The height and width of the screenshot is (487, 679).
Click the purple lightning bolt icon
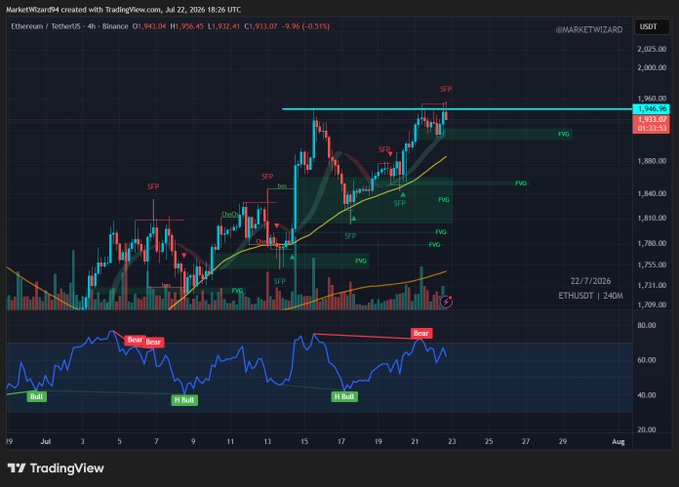[x=446, y=301]
